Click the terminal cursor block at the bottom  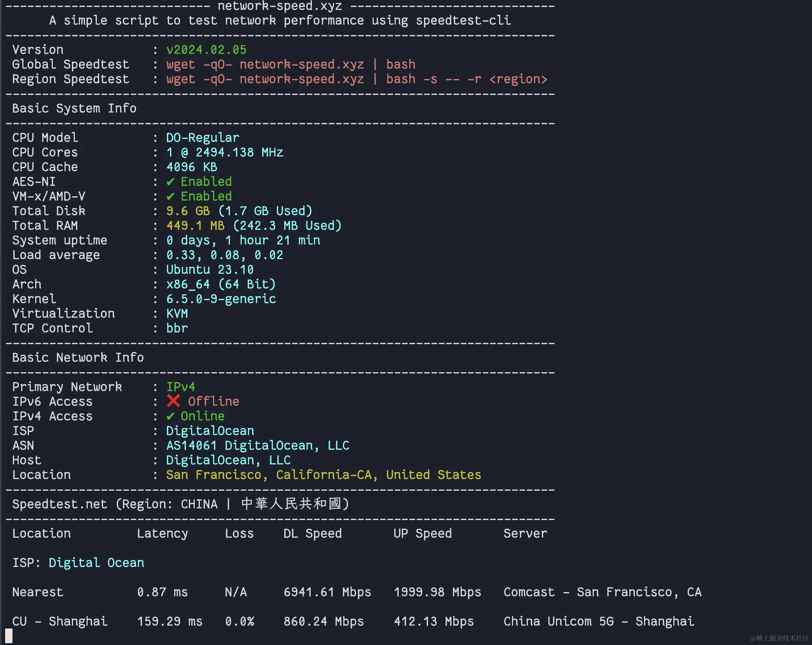click(x=9, y=636)
